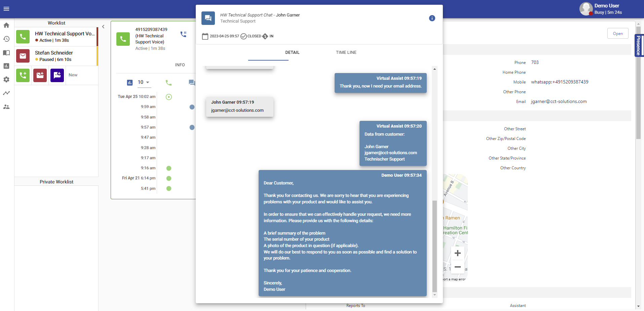Filter history by phone call icon

click(x=169, y=82)
